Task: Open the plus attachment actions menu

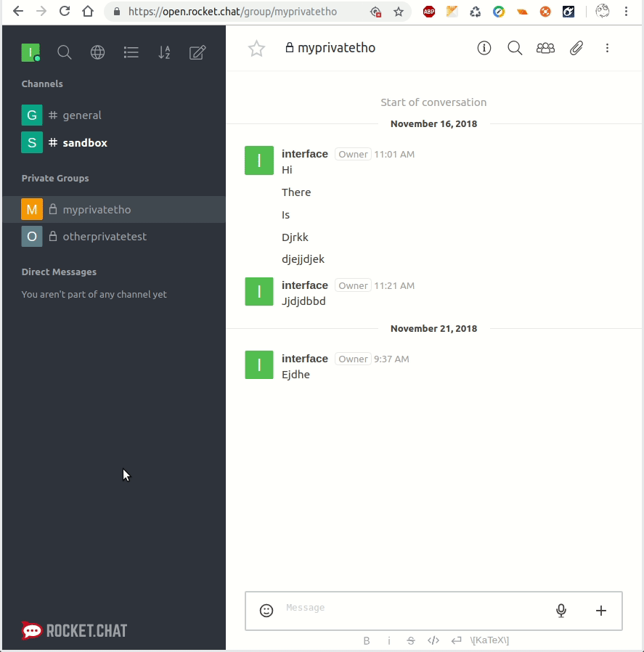Action: 600,610
